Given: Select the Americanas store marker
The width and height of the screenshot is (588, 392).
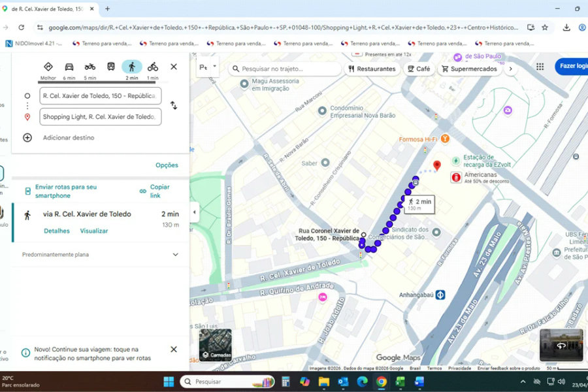Looking at the screenshot, I should tap(456, 178).
